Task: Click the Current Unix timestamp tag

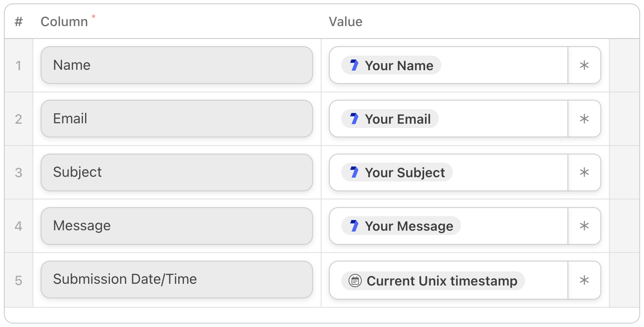Action: click(x=433, y=281)
